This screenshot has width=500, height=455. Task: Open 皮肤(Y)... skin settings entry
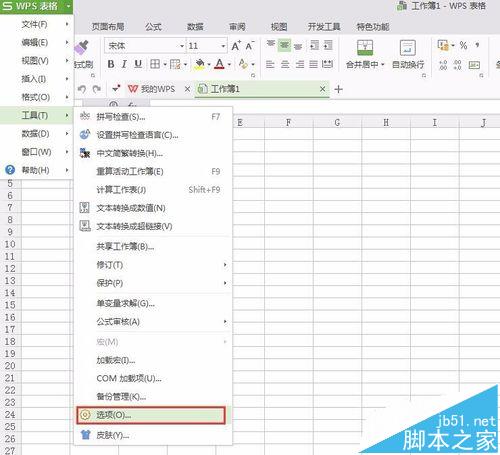pos(153,435)
